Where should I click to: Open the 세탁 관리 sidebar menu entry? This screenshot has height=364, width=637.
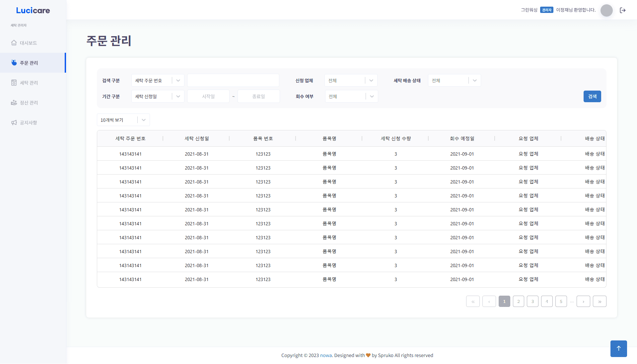point(28,83)
